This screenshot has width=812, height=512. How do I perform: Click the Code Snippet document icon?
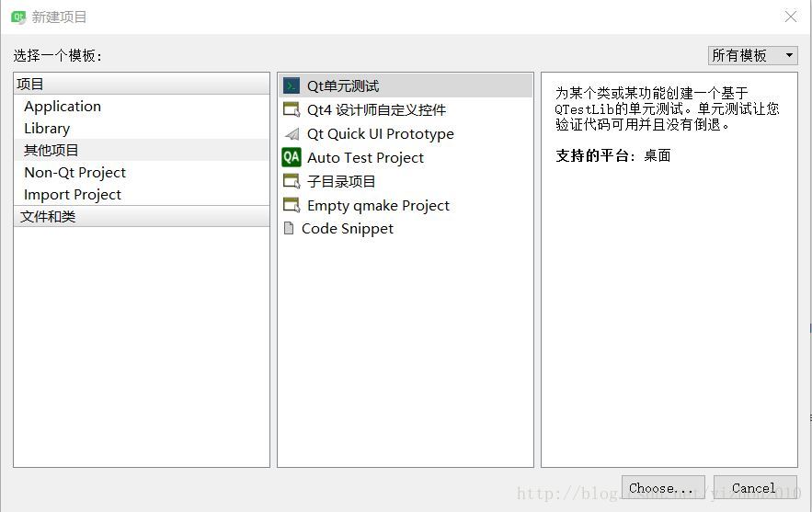pos(289,228)
